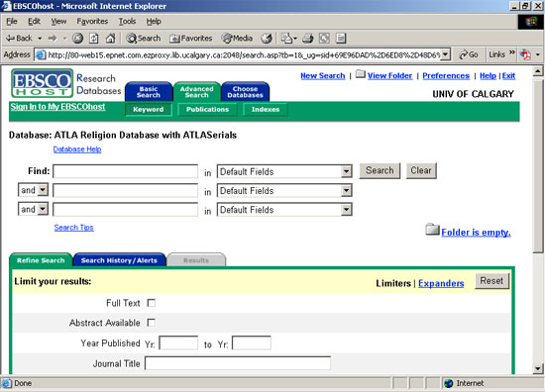
Task: Click the Forward arrow toolbar button
Action: pyautogui.click(x=53, y=39)
